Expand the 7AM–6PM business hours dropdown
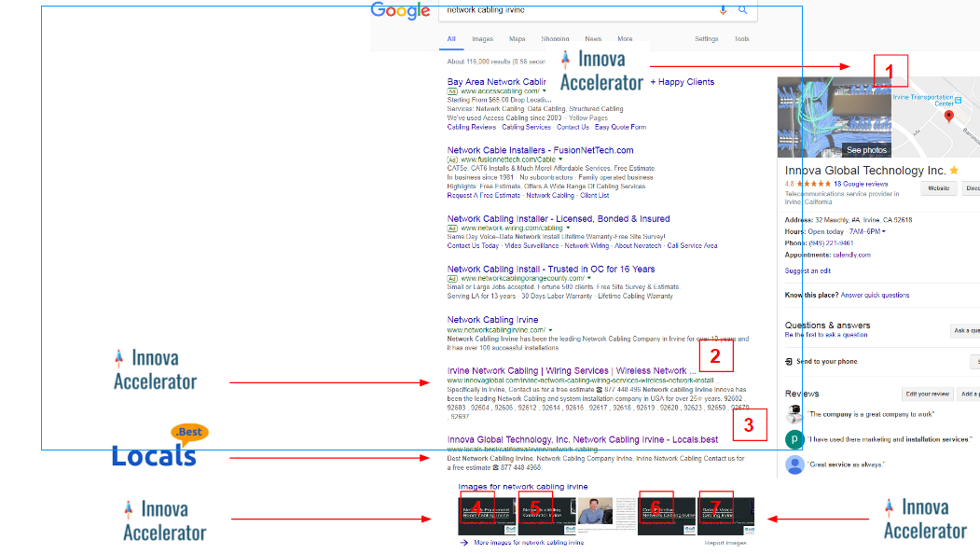The image size is (980, 554). (x=867, y=231)
